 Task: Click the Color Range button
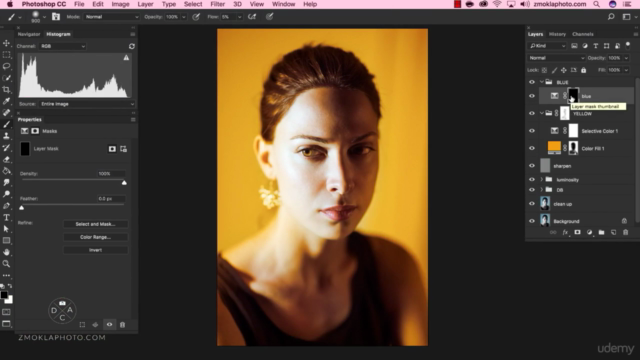pos(96,237)
